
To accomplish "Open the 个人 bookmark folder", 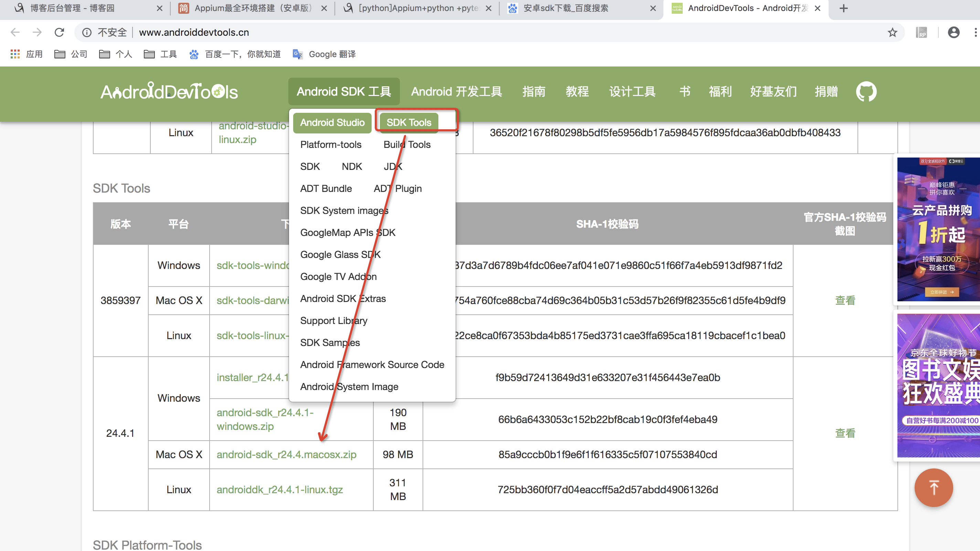I will coord(116,54).
